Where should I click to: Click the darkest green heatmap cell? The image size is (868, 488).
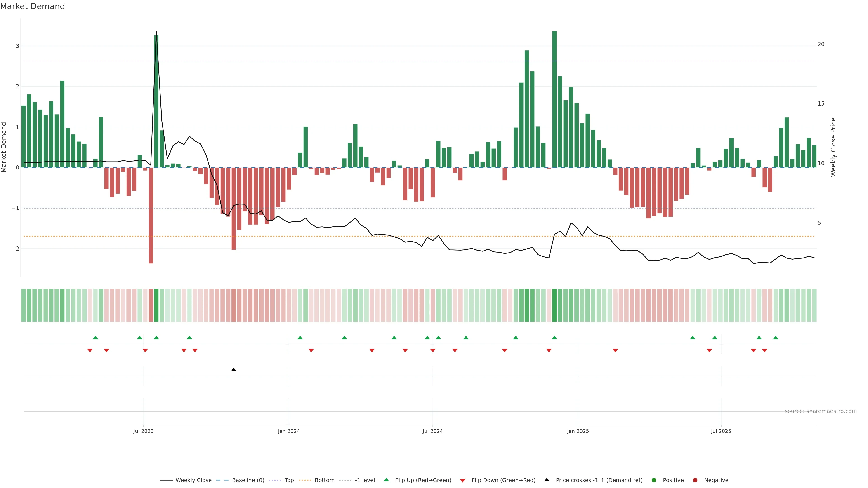click(554, 305)
